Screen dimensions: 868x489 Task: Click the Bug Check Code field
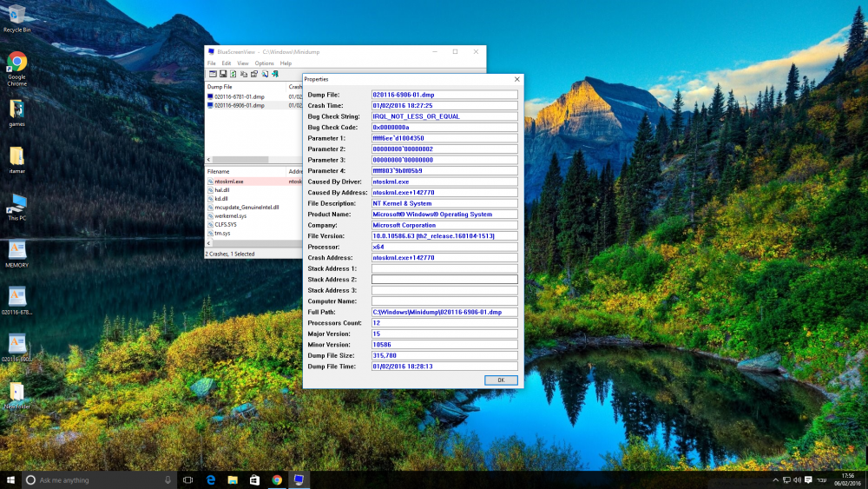pyautogui.click(x=444, y=127)
